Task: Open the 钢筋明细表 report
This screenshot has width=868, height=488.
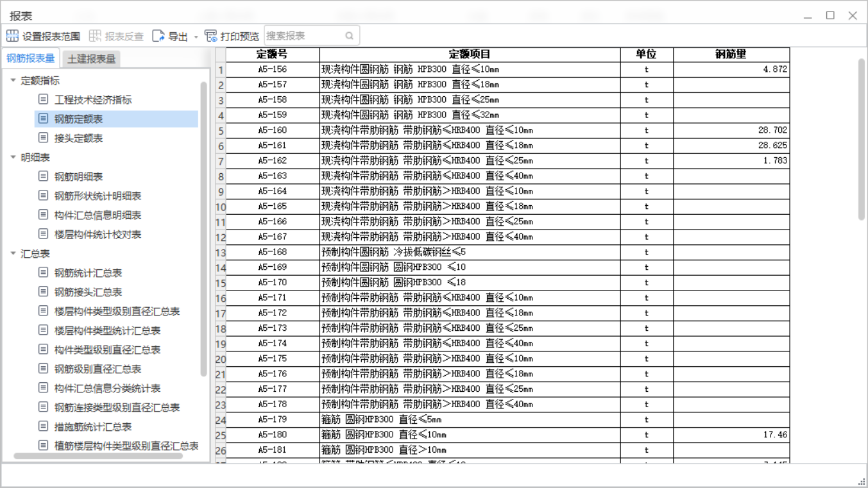Action: 78,176
